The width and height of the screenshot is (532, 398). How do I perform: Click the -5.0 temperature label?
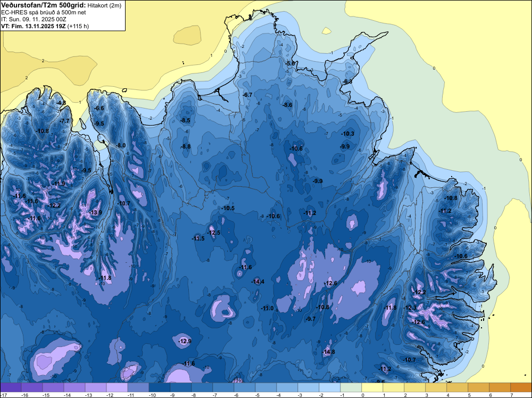[290, 63]
